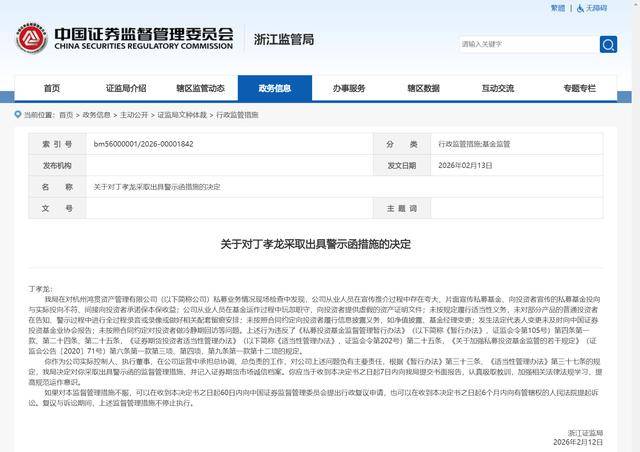Type in the keyword search field
640x452 pixels.
[526, 44]
